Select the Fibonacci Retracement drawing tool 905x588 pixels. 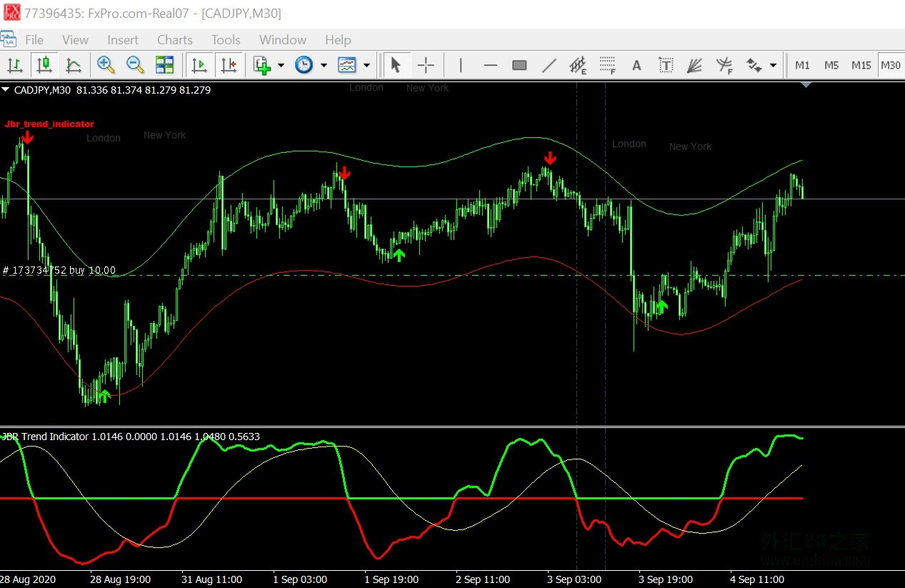point(607,66)
